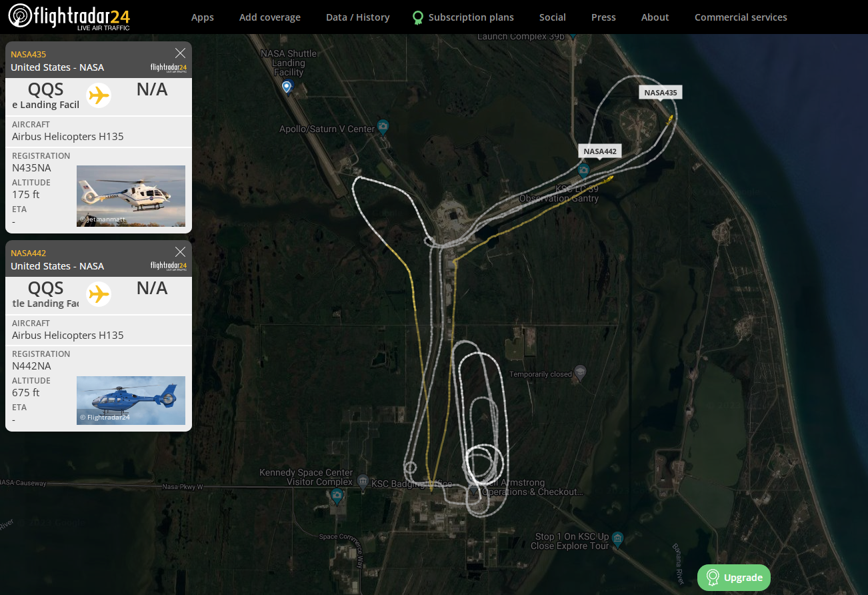Click N442NA registration value
Viewport: 868px width, 595px height.
click(31, 366)
